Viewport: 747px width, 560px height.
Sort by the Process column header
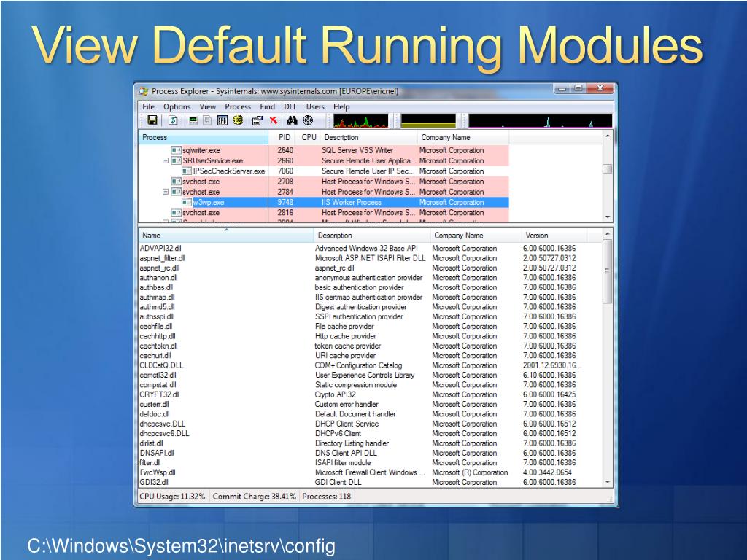[x=204, y=137]
